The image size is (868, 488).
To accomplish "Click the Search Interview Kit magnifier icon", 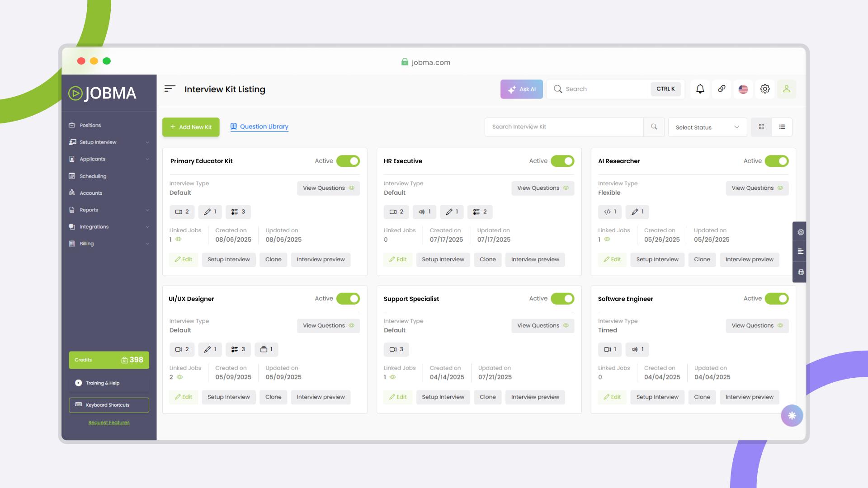I will (654, 127).
